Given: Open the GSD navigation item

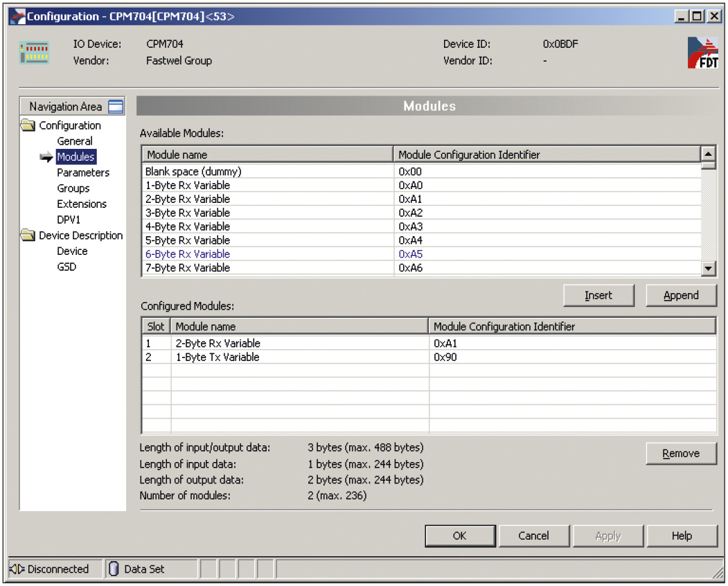Looking at the screenshot, I should pos(66,267).
